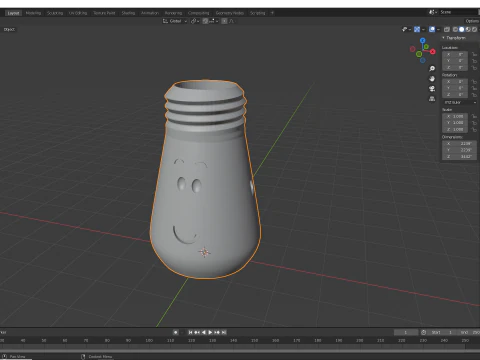
Task: Open the gizmo options dropdown arrow
Action: (x=423, y=29)
